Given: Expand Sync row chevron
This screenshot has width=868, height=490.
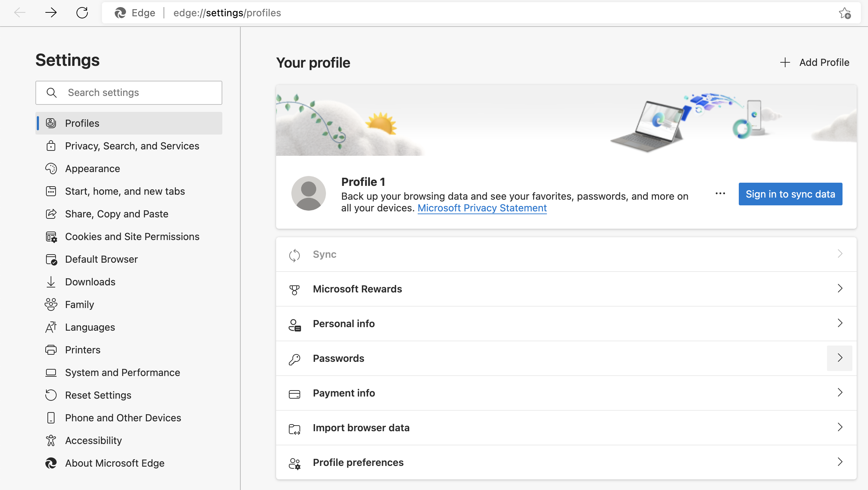Looking at the screenshot, I should 840,253.
